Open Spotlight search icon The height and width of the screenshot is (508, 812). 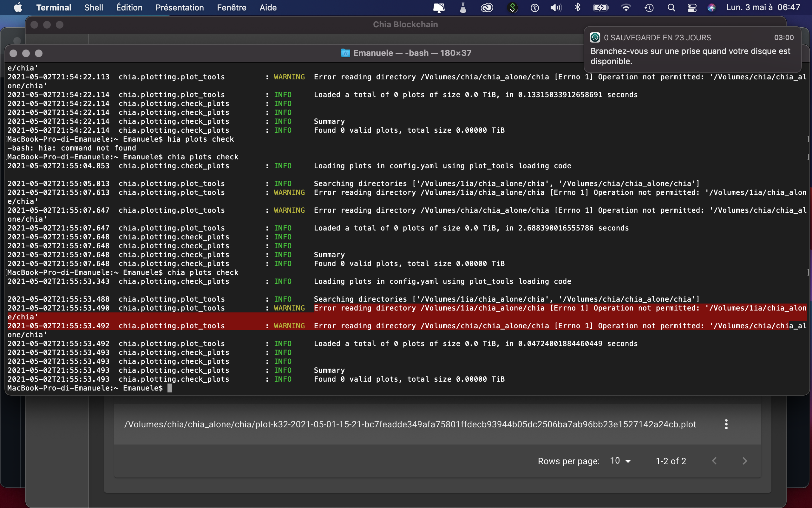(671, 7)
